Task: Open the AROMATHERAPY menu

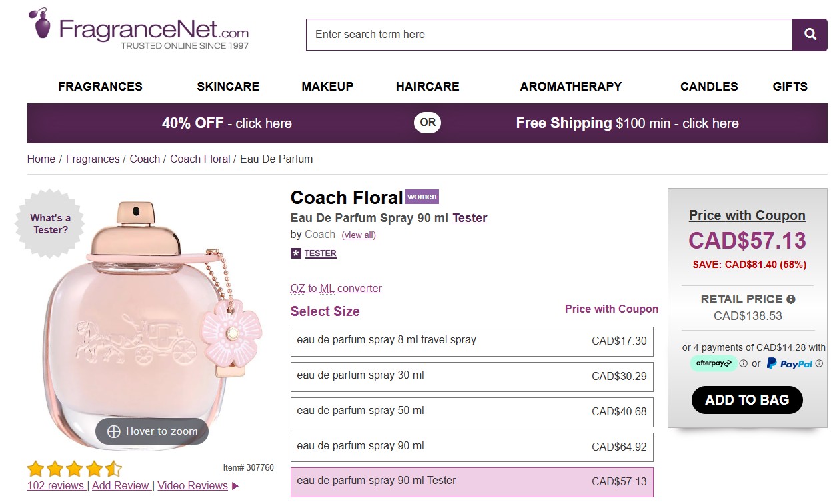Action: point(570,87)
